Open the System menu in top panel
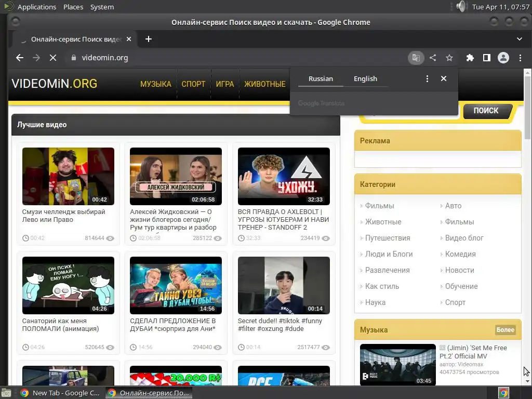Viewport: 532px width, 399px height. pos(102,7)
